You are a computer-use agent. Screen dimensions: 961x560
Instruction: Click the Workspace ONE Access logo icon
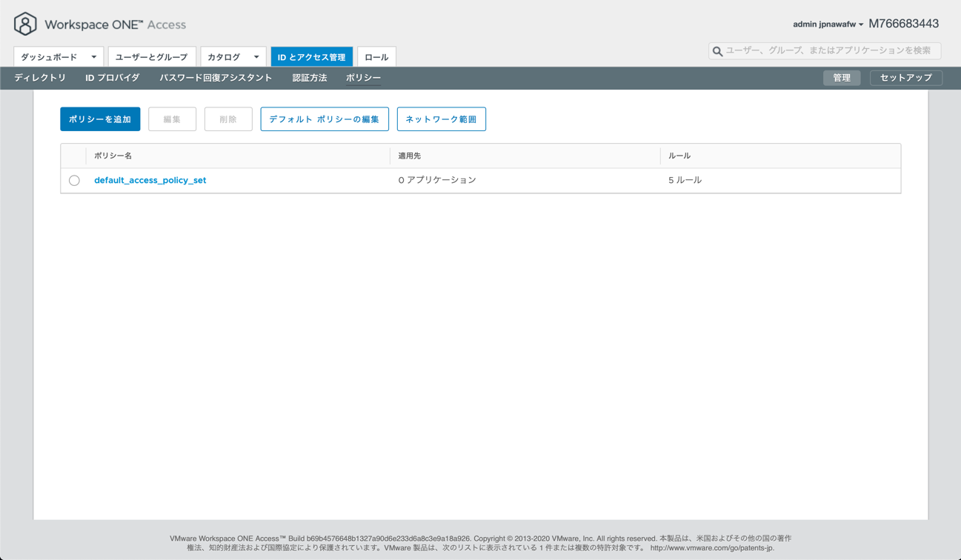click(25, 24)
